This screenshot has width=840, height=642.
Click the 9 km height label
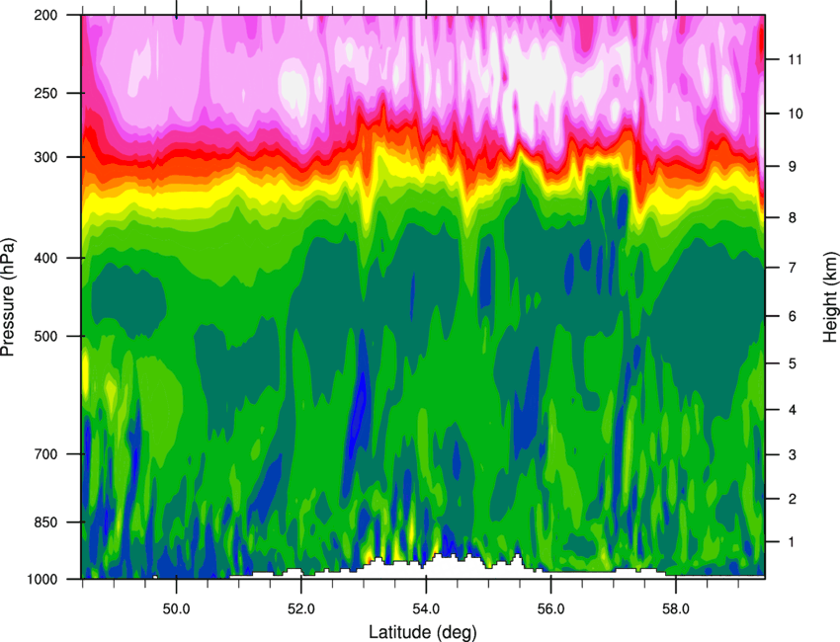coord(792,167)
